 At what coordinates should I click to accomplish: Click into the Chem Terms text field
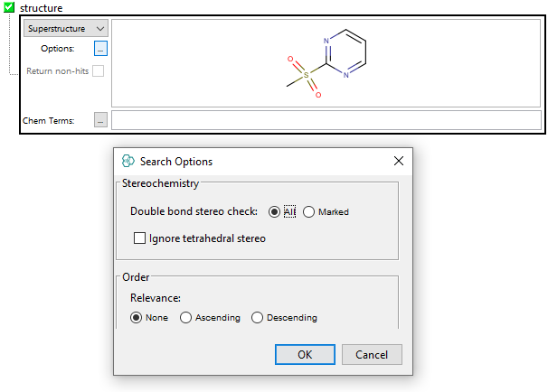(x=326, y=120)
